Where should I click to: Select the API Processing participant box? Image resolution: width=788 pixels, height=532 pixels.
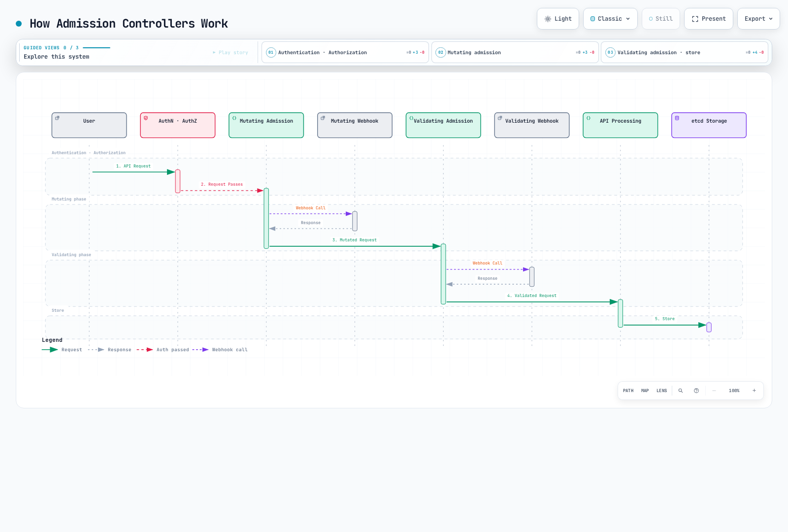point(621,125)
